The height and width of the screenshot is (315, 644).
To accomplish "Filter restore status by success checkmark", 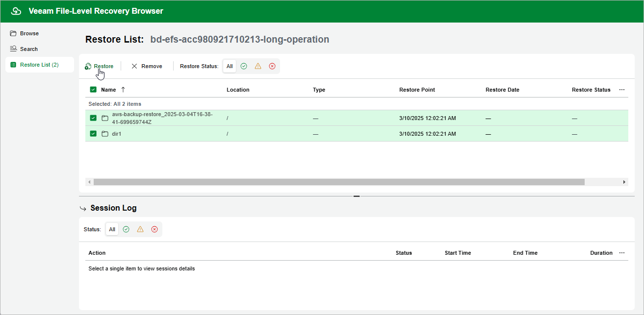I will [244, 66].
